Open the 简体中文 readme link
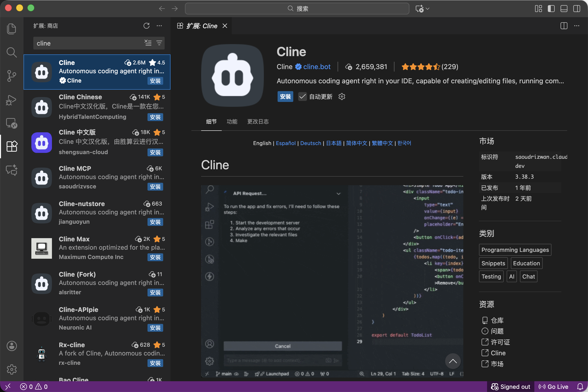This screenshot has width=588, height=392. tap(356, 143)
